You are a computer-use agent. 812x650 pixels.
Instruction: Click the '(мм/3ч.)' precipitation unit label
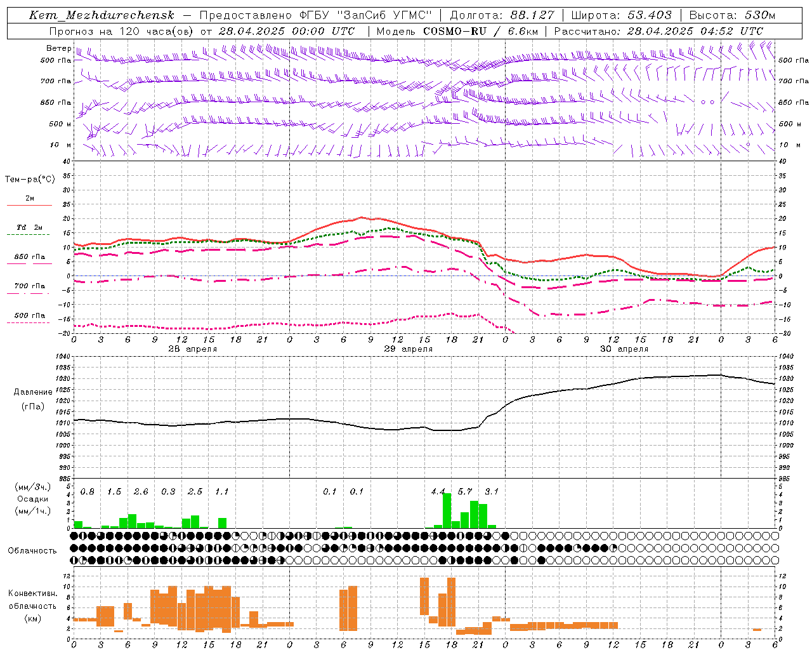(x=33, y=487)
